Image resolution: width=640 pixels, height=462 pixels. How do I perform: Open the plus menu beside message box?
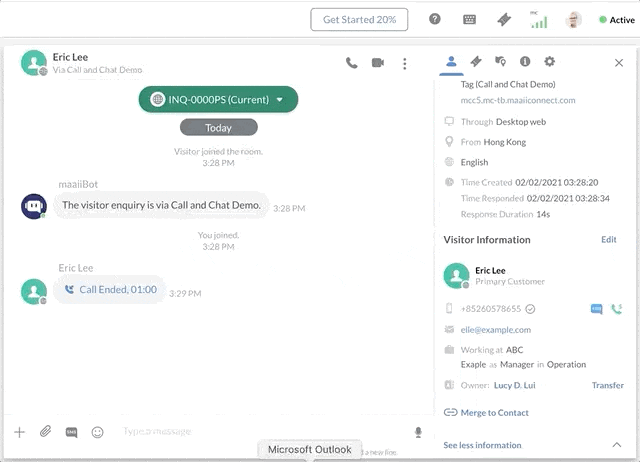pyautogui.click(x=19, y=432)
